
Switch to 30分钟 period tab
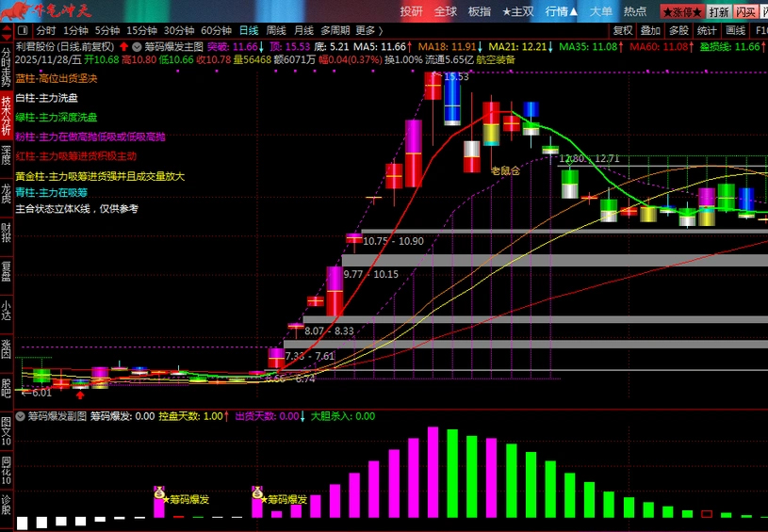pos(179,30)
